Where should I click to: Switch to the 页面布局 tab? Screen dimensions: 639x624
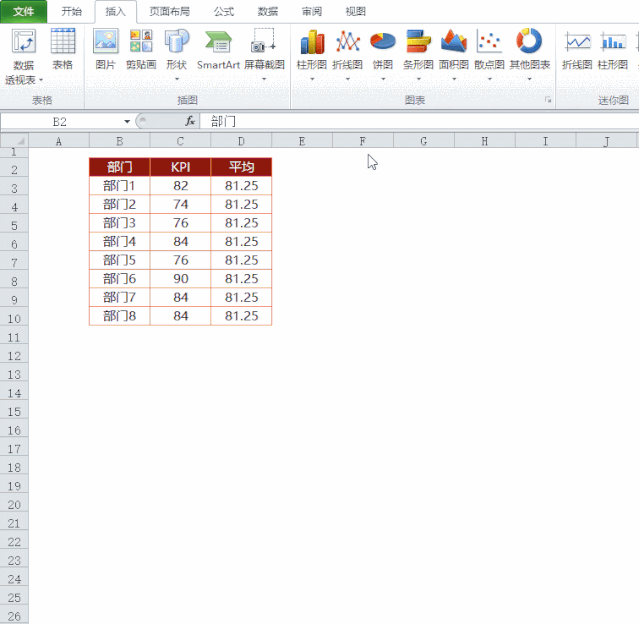pos(170,11)
